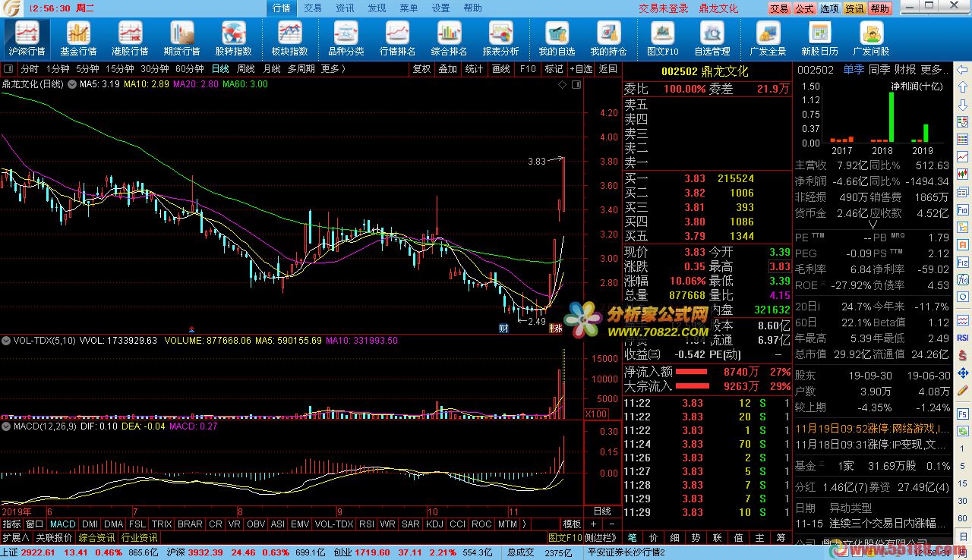This screenshot has width=972, height=560.
Task: Open 港股行情 Hong Kong stocks icon
Action: pyautogui.click(x=130, y=39)
